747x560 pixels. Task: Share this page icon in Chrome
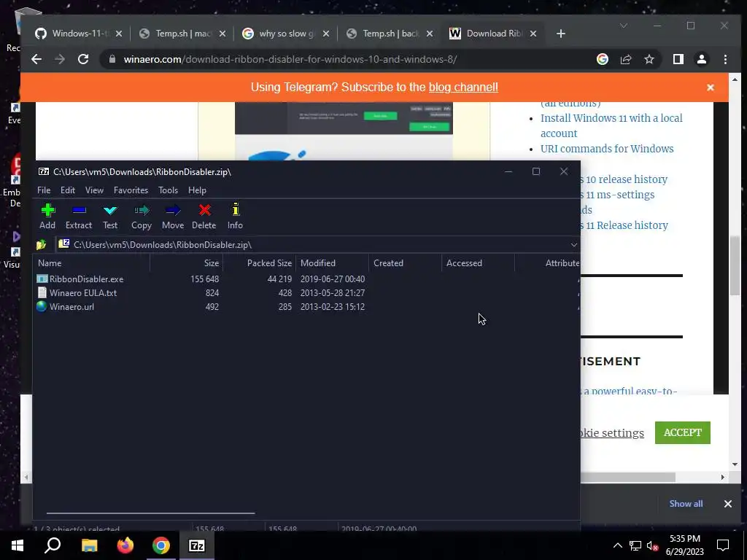(x=625, y=59)
